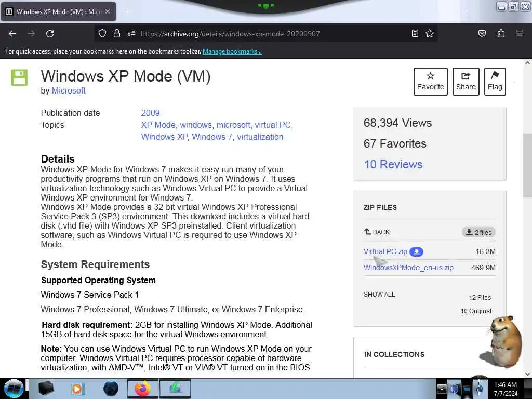This screenshot has width=532, height=399.
Task: Click the 12 Files count text
Action: coord(480,298)
